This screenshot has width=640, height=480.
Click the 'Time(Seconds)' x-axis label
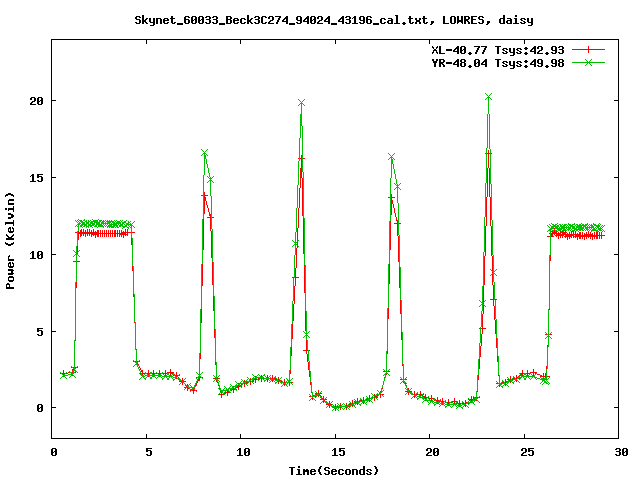click(334, 471)
